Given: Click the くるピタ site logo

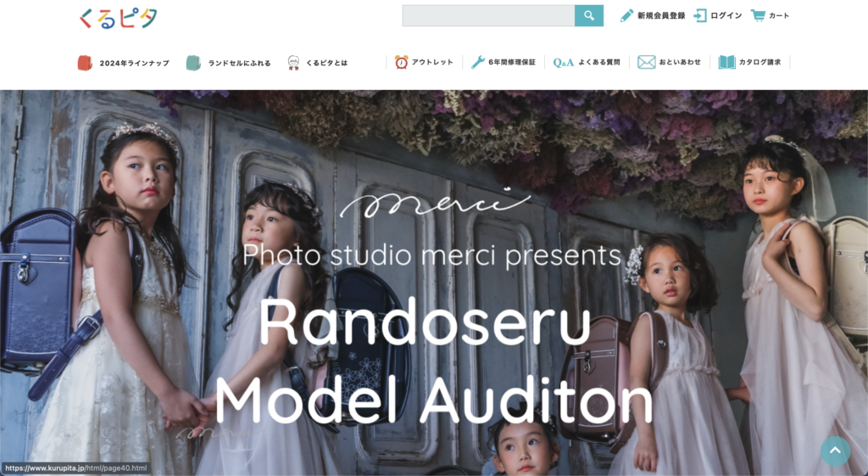Looking at the screenshot, I should (119, 18).
